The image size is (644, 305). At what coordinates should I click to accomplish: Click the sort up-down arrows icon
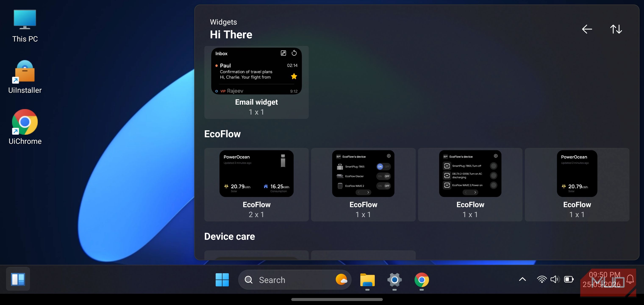point(616,29)
